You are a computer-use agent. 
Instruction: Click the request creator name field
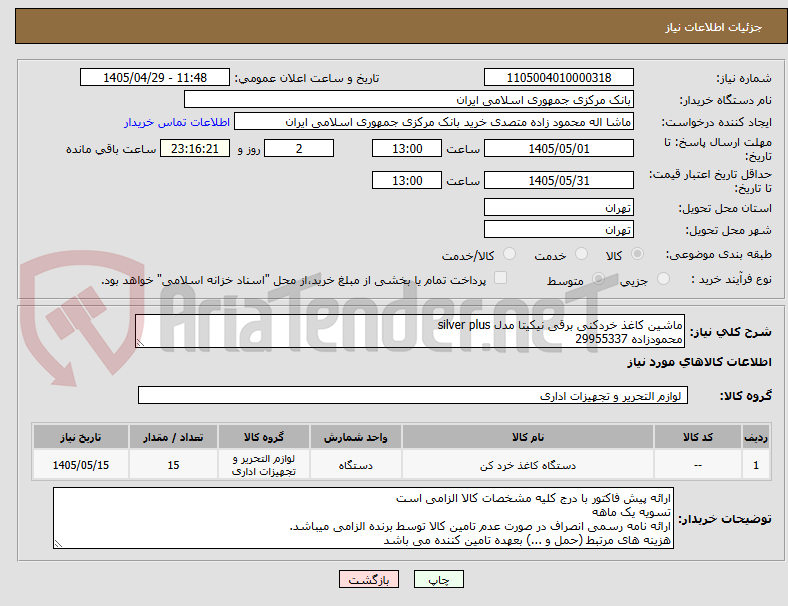pos(434,122)
